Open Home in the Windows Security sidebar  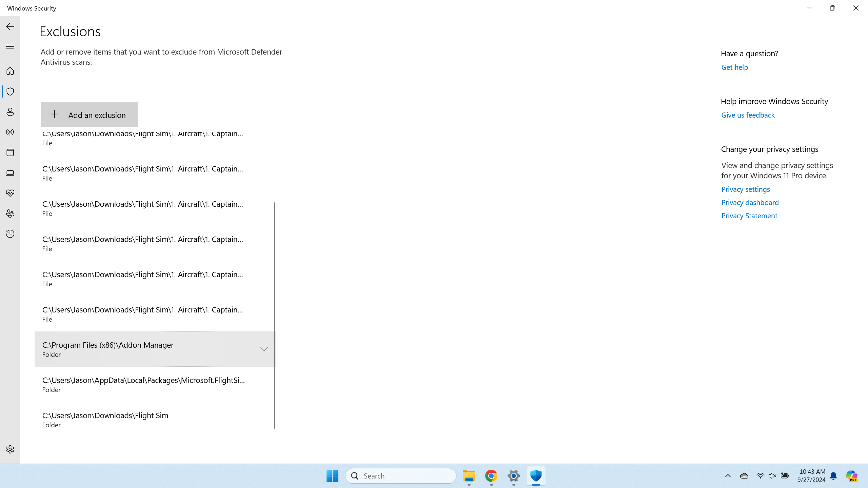coord(10,71)
